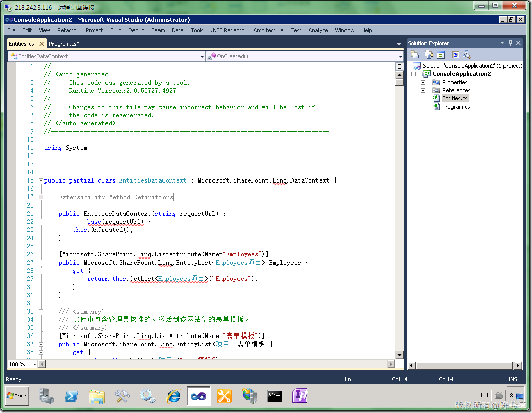532x413 pixels.
Task: Select the ConsoleApplication2 project node
Action: (x=462, y=74)
